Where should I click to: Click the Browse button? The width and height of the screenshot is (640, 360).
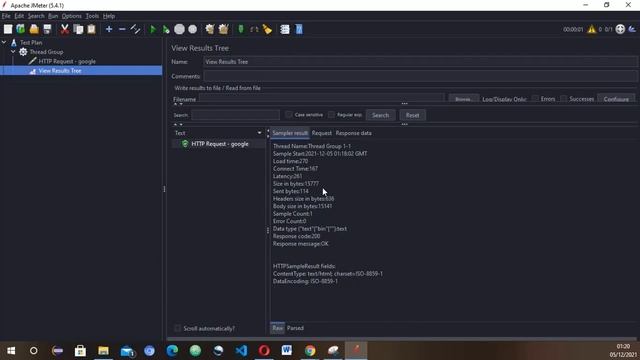(463, 99)
